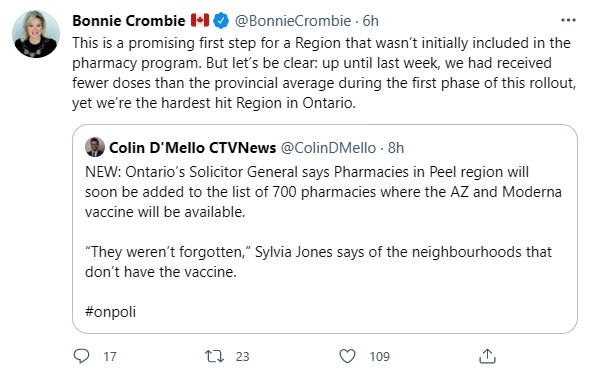
Task: Open the share upload icon
Action: point(487,356)
